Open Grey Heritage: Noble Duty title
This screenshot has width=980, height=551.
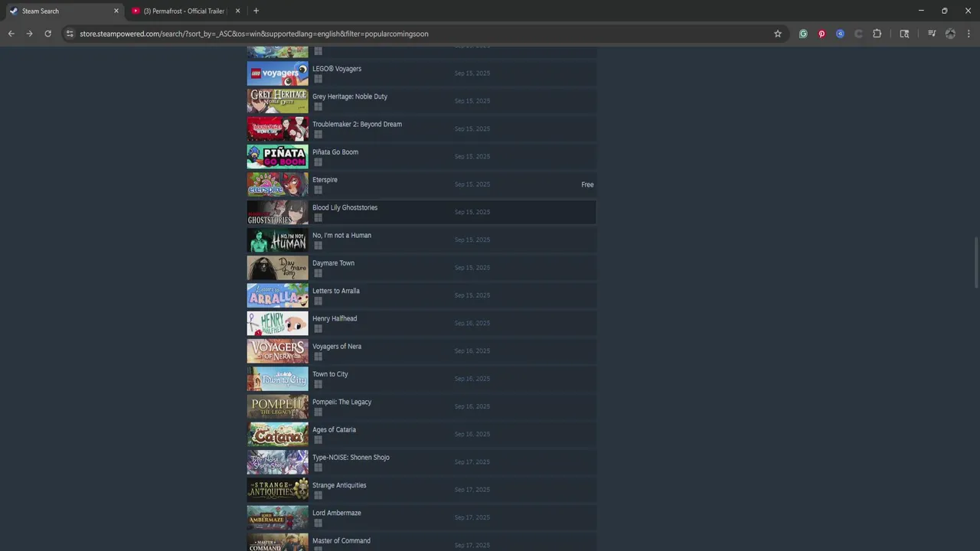pyautogui.click(x=350, y=96)
